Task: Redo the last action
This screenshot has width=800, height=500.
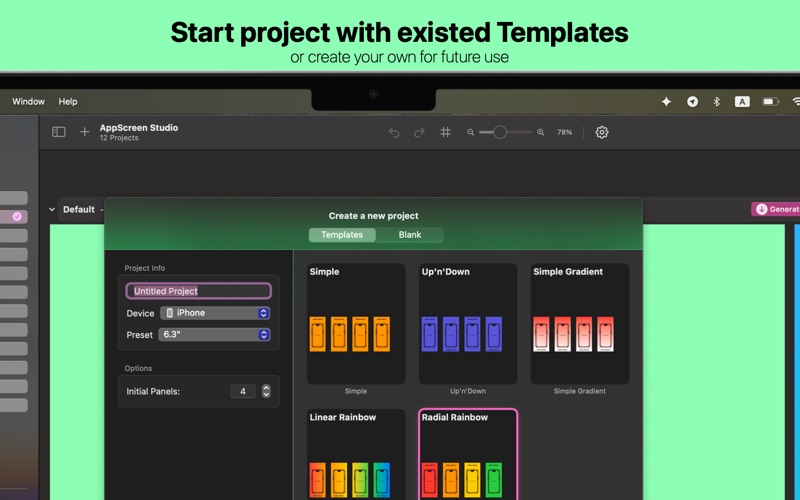Action: tap(419, 133)
